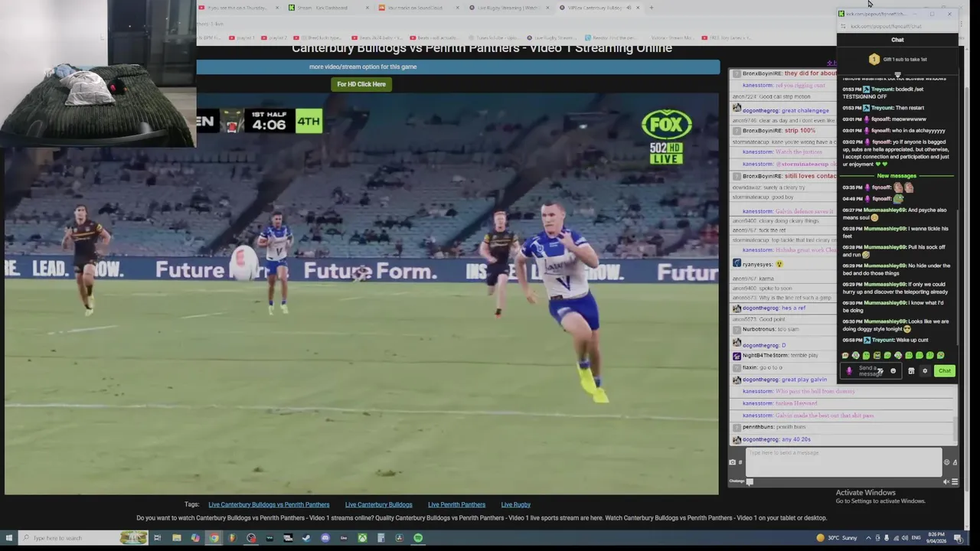
Task: Open the action center notification icon
Action: pyautogui.click(x=958, y=538)
